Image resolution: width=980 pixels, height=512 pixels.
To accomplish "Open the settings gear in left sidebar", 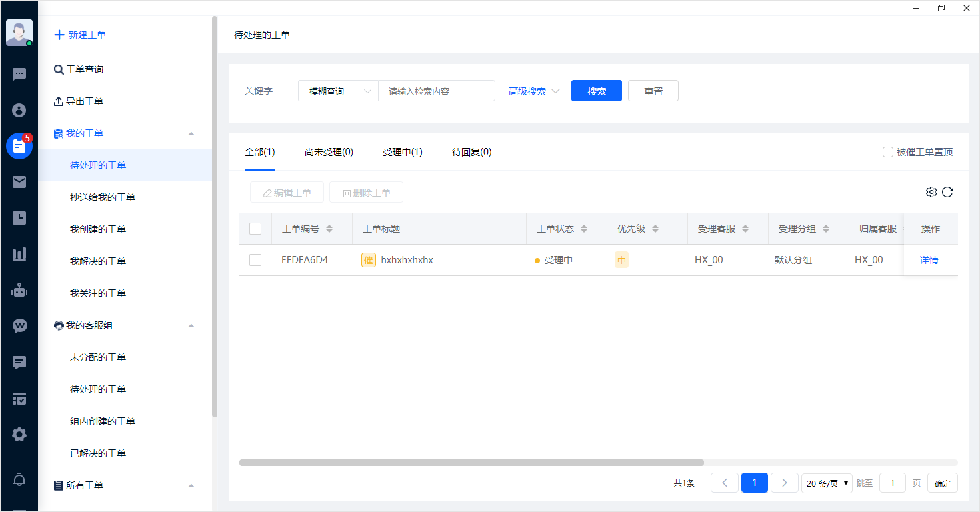I will [19, 435].
